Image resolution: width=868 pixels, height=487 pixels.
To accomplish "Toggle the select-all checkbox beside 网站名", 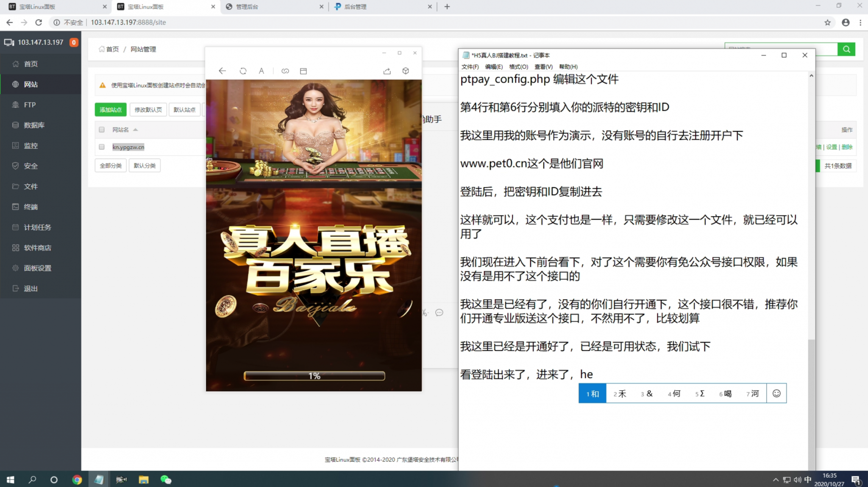I will point(102,130).
